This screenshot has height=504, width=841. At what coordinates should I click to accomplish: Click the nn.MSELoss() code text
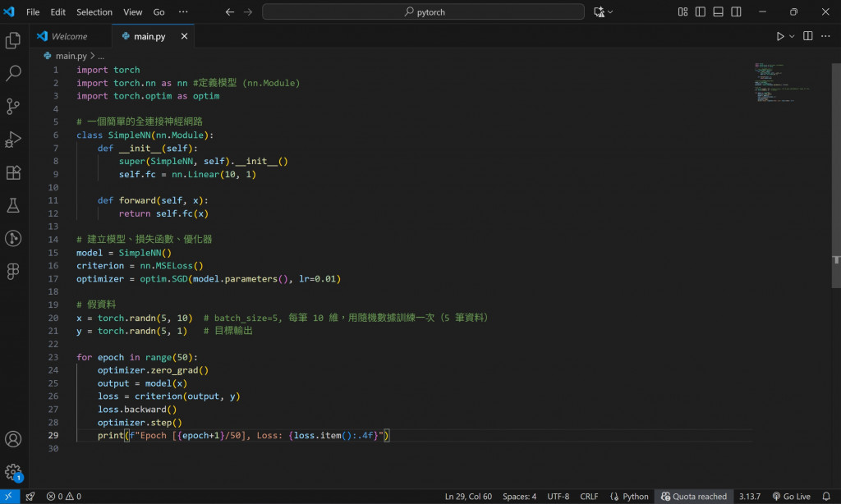pyautogui.click(x=172, y=265)
